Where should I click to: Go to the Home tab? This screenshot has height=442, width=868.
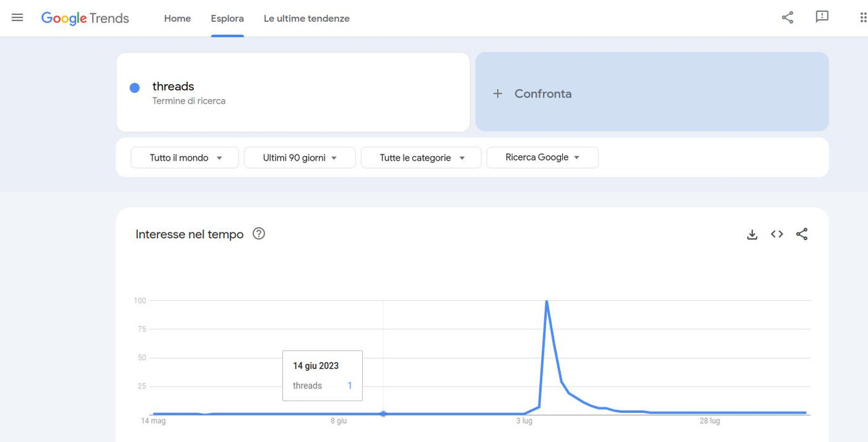click(x=178, y=18)
